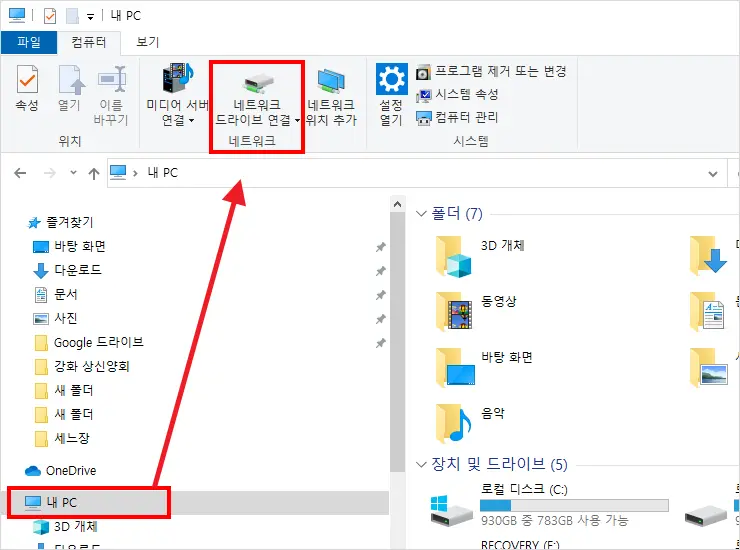Switch to the 컴퓨터 ribbon tab
Screen dimensions: 740x550
89,42
